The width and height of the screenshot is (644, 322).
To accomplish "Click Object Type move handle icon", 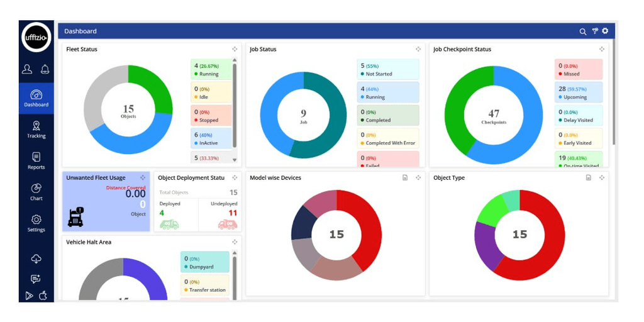I will 602,178.
